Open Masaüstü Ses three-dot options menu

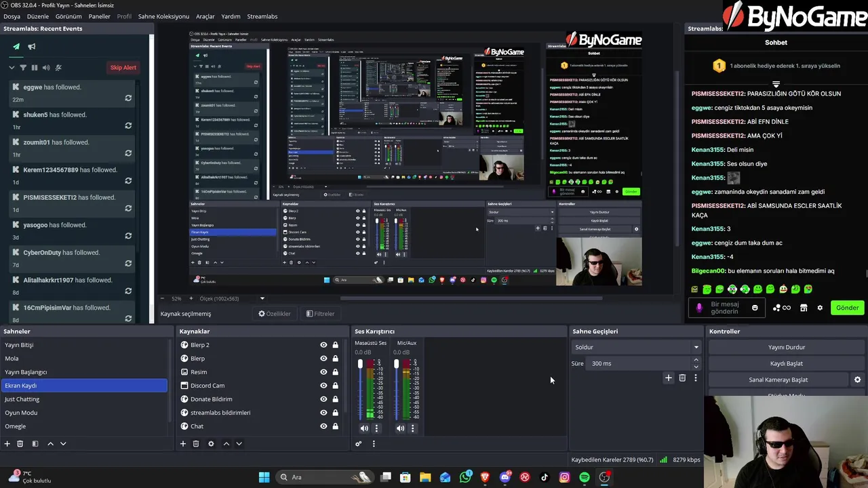(x=376, y=428)
